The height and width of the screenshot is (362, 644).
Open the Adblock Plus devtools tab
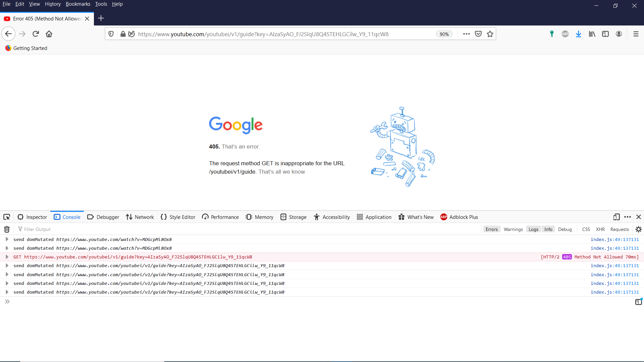(459, 217)
